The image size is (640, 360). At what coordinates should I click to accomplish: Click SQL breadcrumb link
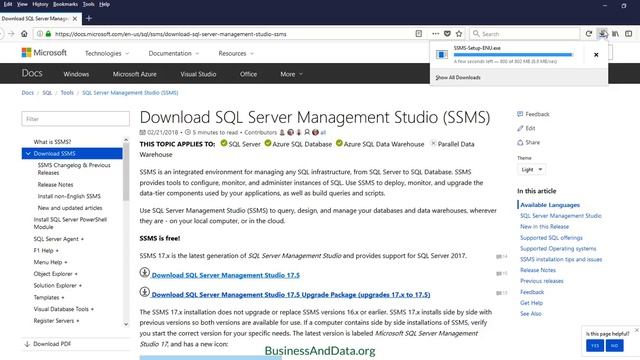47,93
